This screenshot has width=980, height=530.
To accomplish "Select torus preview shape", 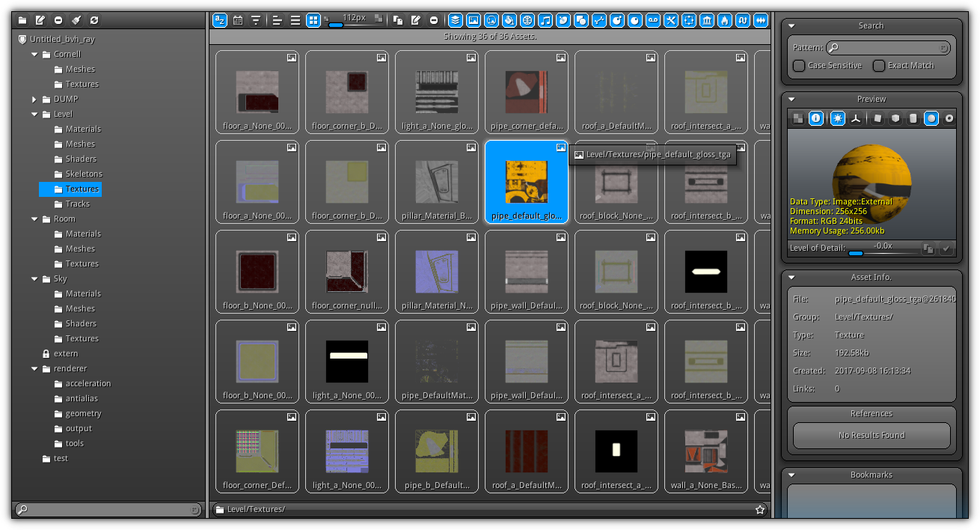I will 949,118.
